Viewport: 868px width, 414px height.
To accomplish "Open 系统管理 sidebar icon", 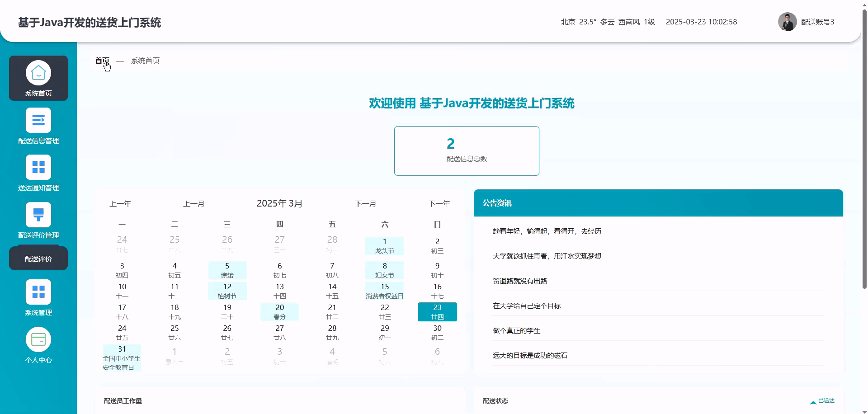I will 38,292.
